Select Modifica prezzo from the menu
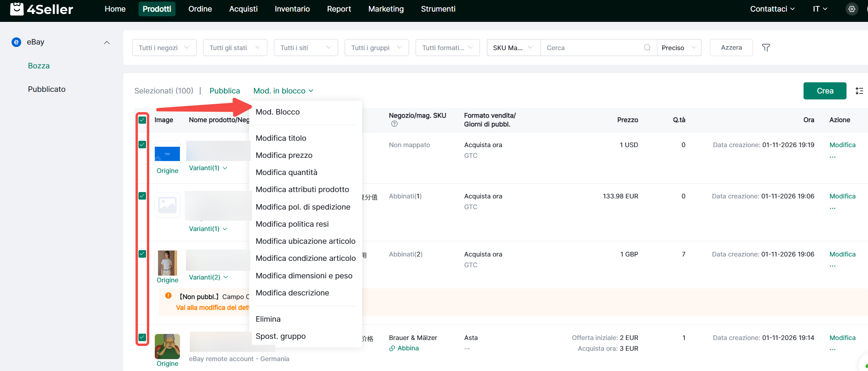The image size is (868, 371). pos(284,155)
